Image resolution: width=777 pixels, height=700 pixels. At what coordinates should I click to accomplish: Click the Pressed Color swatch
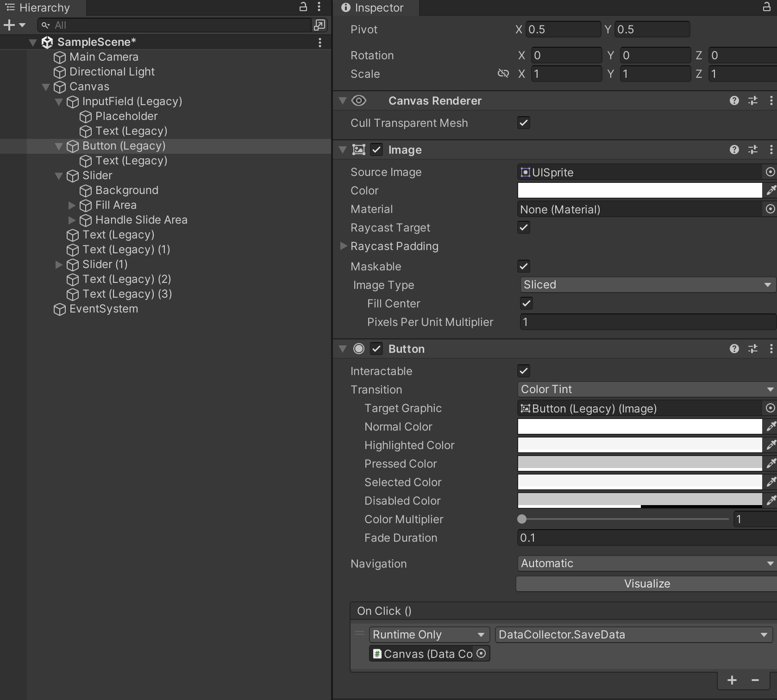tap(639, 463)
